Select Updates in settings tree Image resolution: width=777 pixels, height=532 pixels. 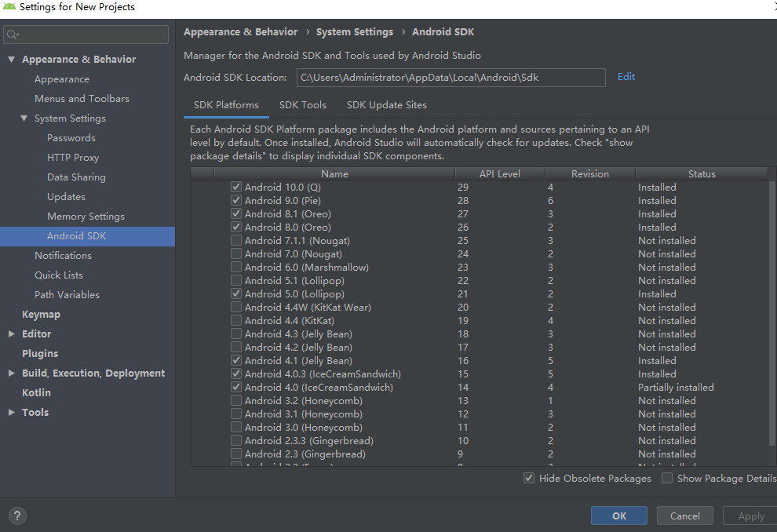click(x=66, y=197)
